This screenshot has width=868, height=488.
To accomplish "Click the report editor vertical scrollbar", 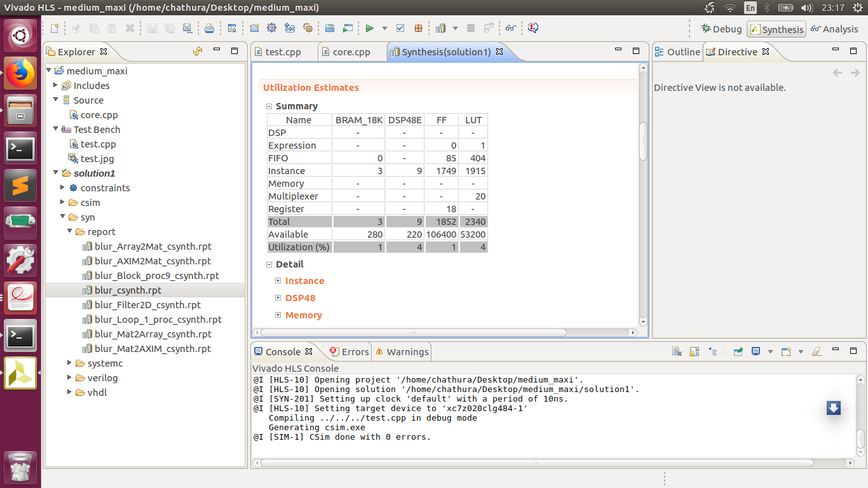I will (642, 142).
